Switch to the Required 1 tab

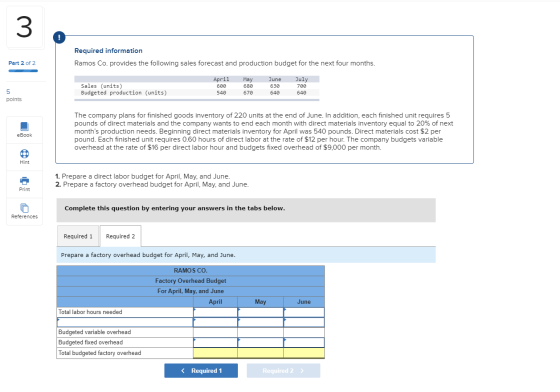click(x=78, y=236)
